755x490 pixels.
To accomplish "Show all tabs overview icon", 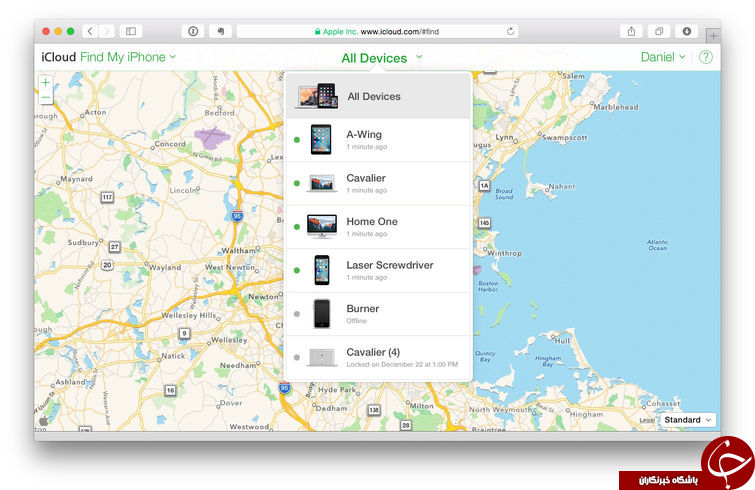I will tap(659, 31).
